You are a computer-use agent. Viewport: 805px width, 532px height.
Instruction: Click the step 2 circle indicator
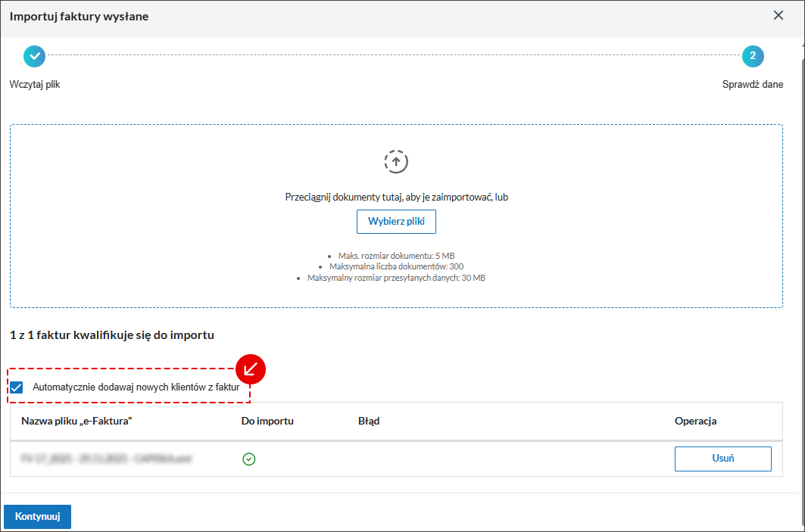click(x=752, y=56)
